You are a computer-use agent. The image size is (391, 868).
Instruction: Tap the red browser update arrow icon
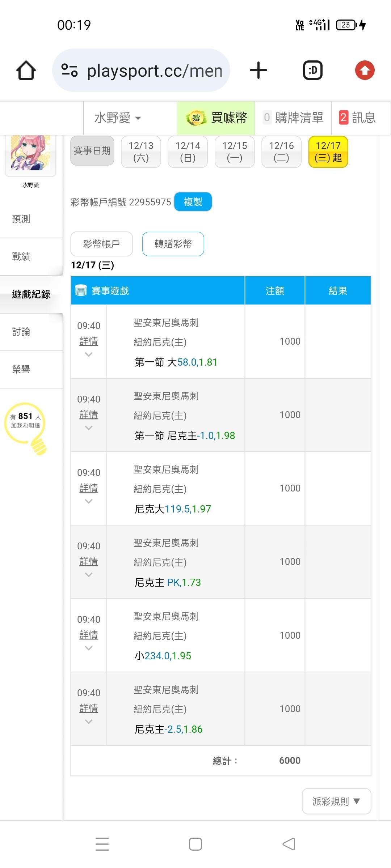(365, 70)
